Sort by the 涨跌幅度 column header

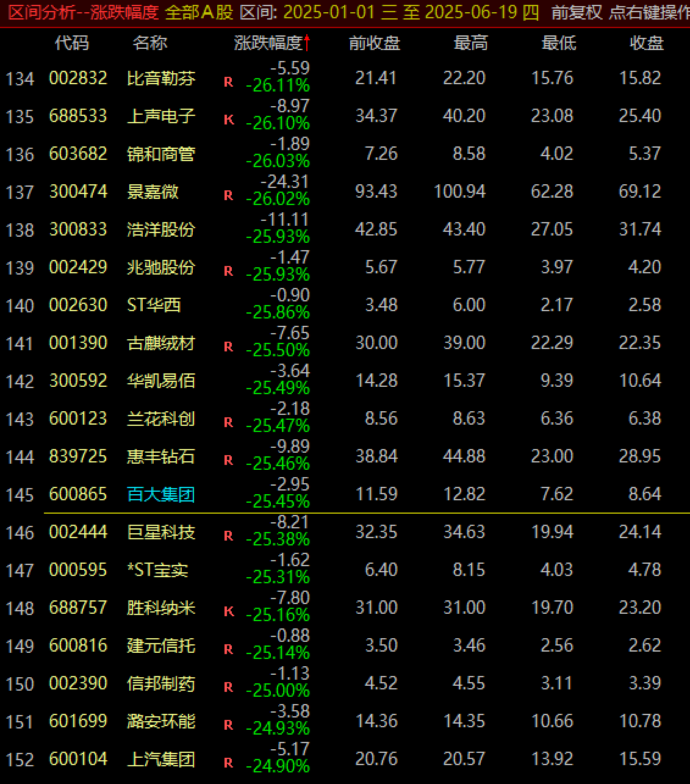coord(268,43)
